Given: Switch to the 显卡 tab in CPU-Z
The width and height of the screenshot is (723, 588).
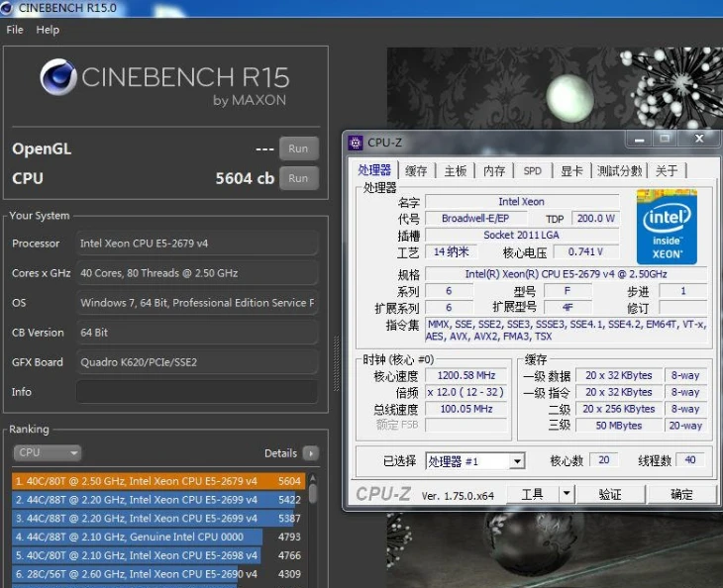Looking at the screenshot, I should tap(571, 171).
